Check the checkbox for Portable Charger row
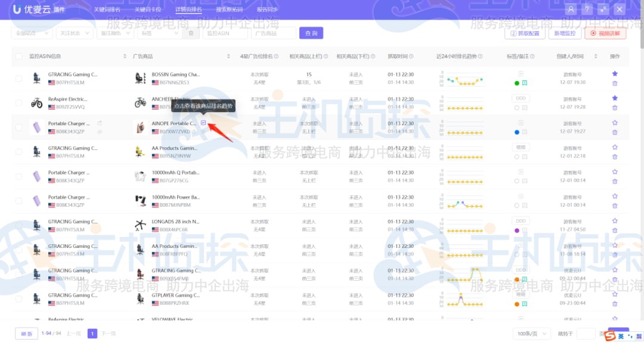 [17, 127]
